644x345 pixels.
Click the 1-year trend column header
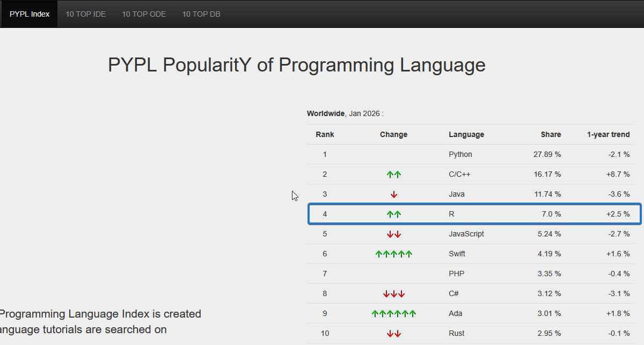coord(608,134)
